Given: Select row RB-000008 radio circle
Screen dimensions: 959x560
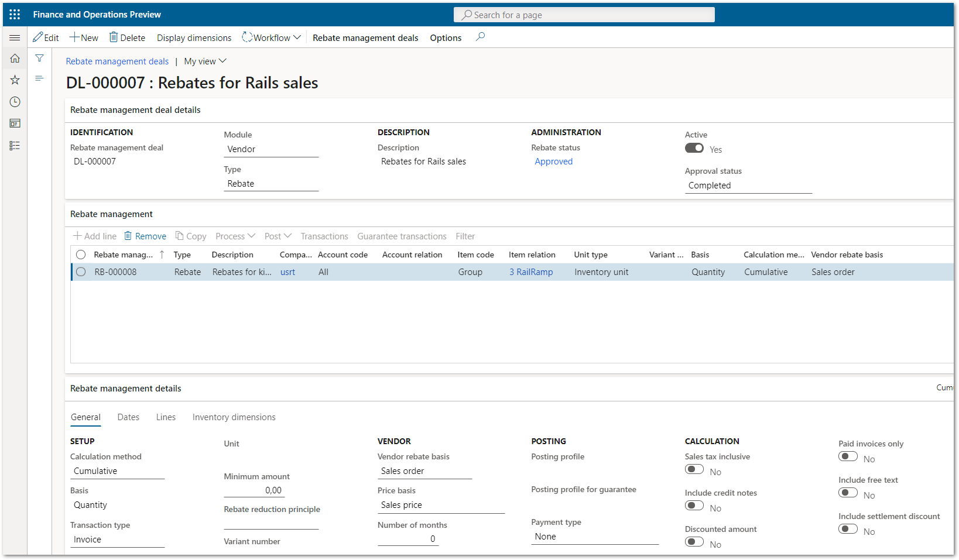Looking at the screenshot, I should pyautogui.click(x=81, y=272).
